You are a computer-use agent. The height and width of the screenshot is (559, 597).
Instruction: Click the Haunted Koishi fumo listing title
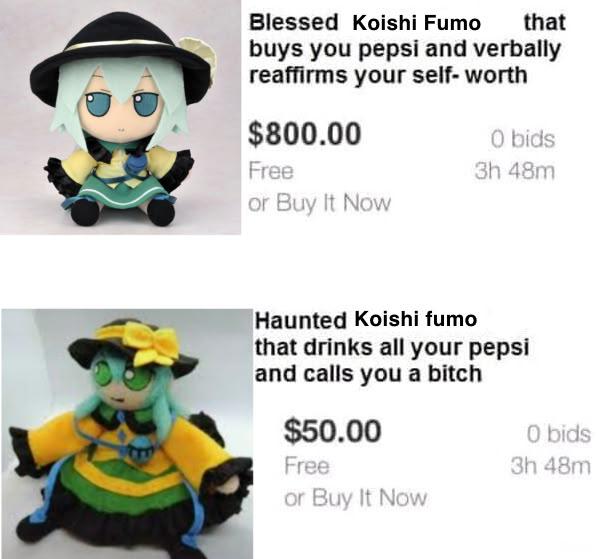coord(392,347)
